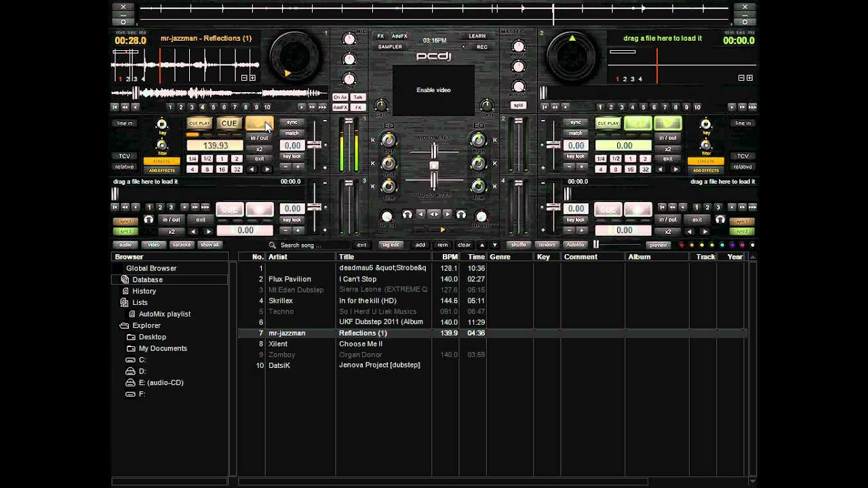Toggle key lock on deck 1

(x=292, y=157)
